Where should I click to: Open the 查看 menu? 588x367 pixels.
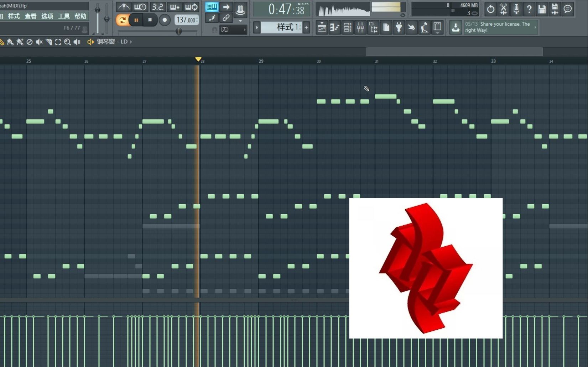coord(30,16)
